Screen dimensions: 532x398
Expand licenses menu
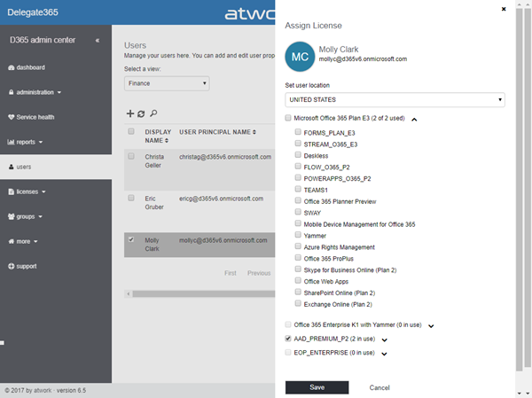[x=27, y=191]
